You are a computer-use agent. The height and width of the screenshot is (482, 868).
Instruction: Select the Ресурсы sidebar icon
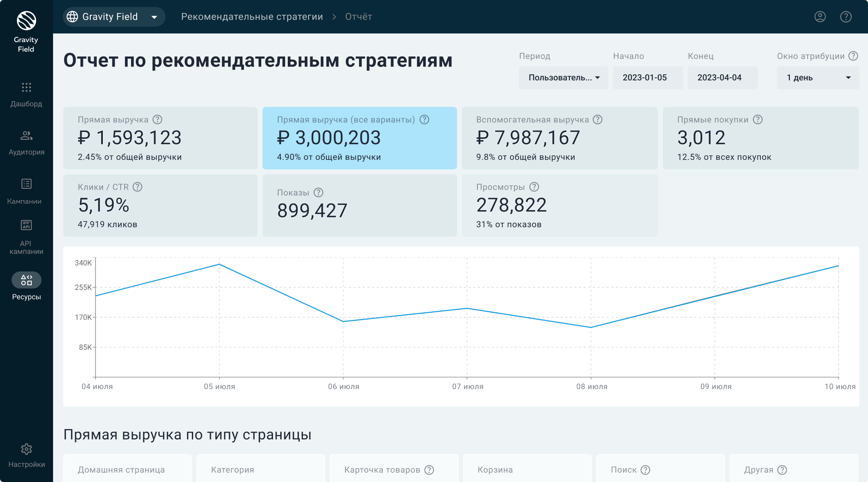pos(26,280)
